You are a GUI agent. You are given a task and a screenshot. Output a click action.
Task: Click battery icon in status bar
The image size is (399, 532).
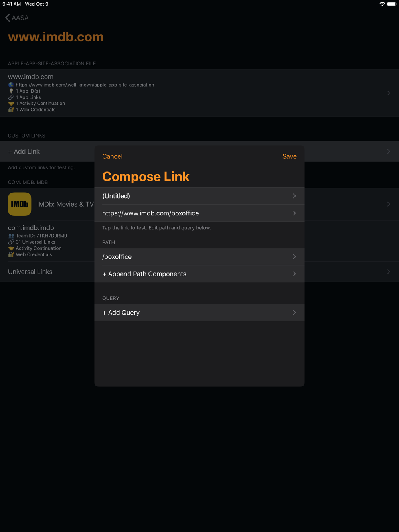(x=391, y=4)
